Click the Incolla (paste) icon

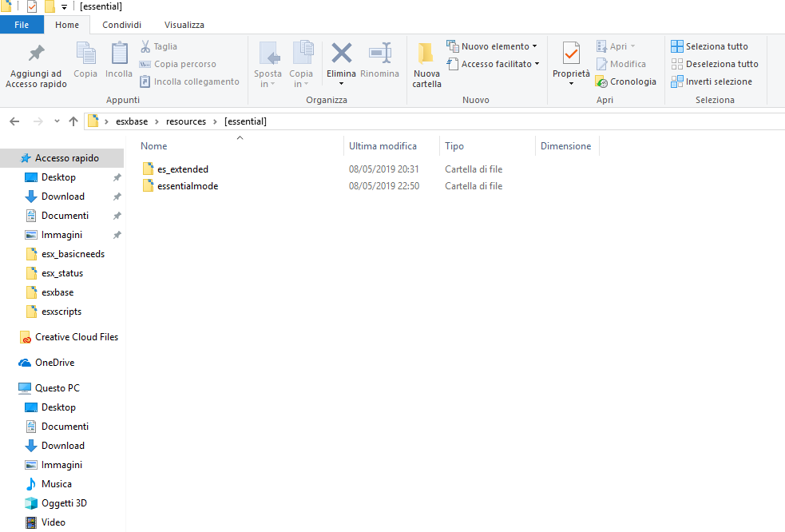click(x=118, y=56)
